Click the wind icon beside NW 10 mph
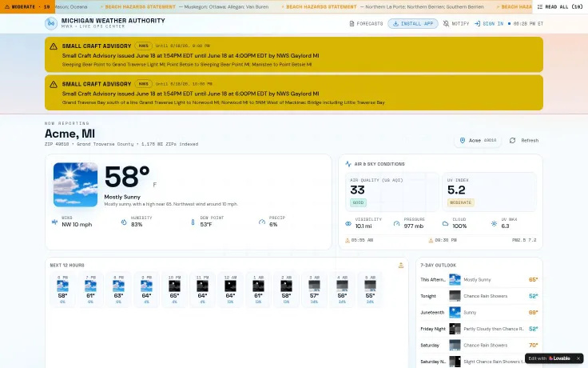Viewport: 588px width, 368px height. (55, 222)
